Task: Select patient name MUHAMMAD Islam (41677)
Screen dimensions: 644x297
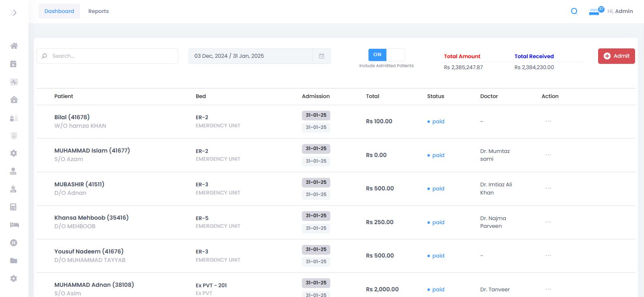Action: coord(92,151)
